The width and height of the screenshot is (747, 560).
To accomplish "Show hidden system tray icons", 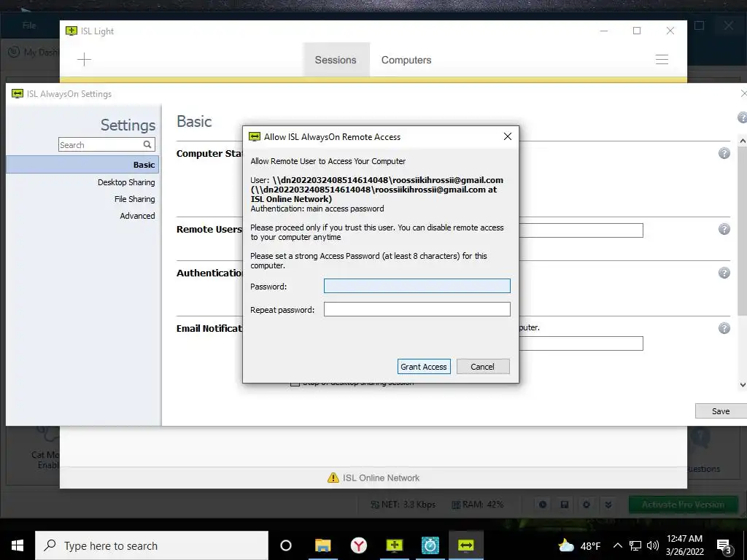I will [x=617, y=545].
